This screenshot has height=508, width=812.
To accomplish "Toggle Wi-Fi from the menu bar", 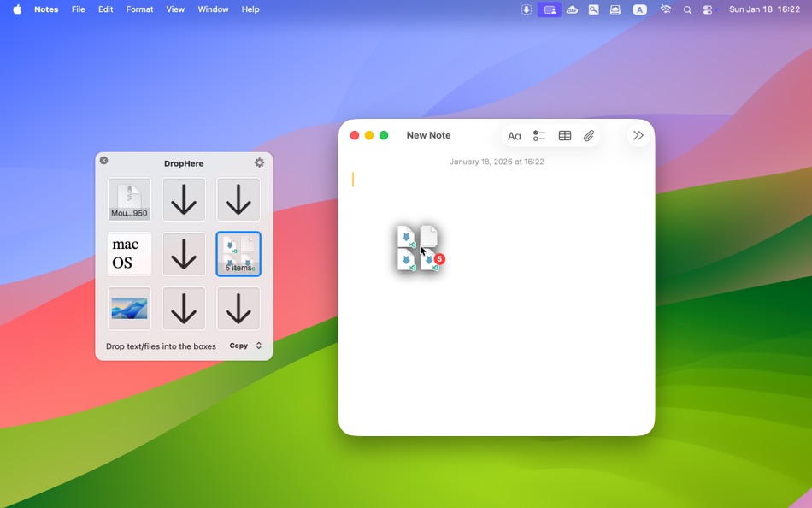I will click(666, 9).
